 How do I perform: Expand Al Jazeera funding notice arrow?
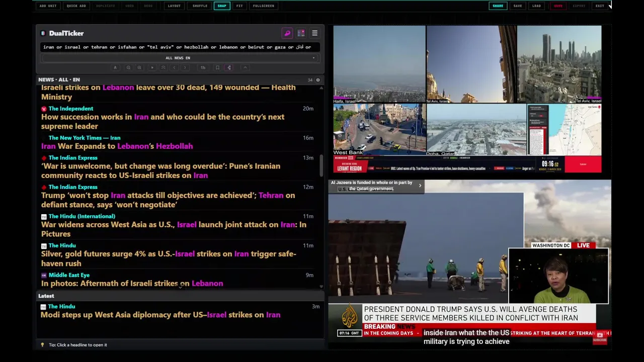click(x=420, y=186)
